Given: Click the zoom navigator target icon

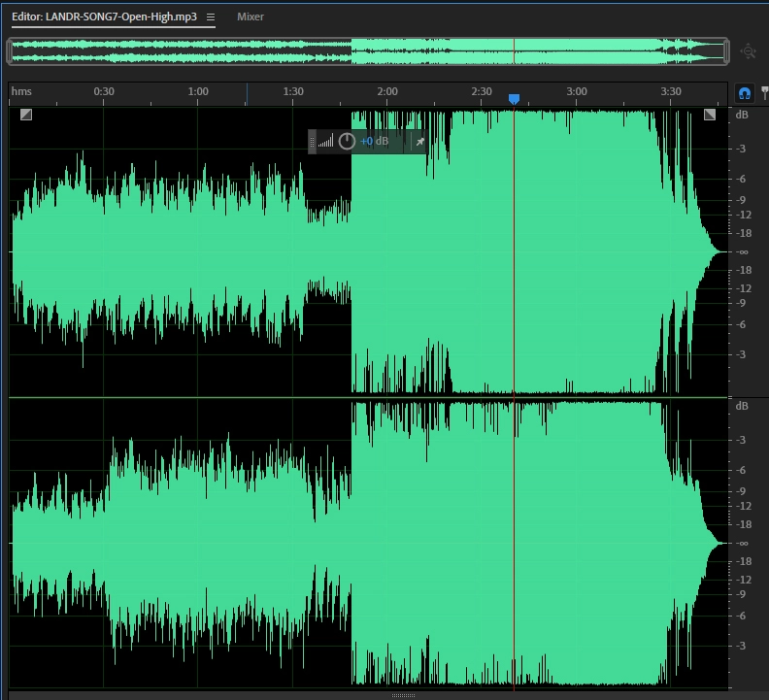Looking at the screenshot, I should [748, 51].
